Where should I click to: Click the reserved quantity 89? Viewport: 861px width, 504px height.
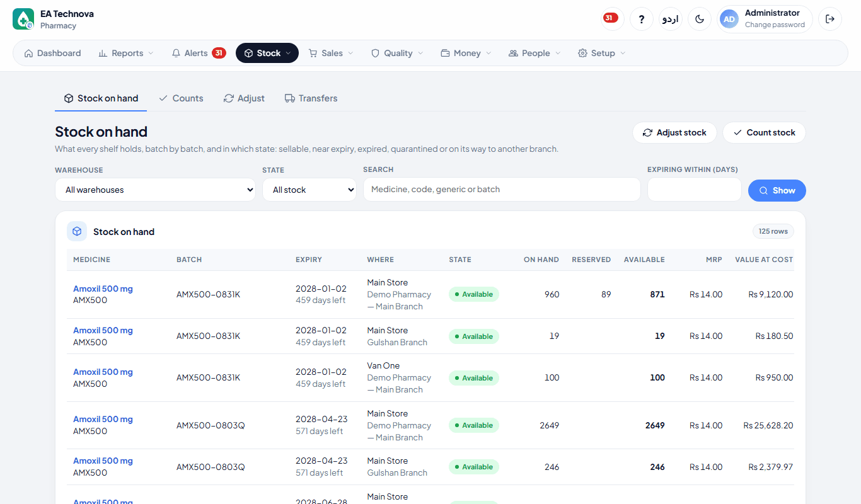pyautogui.click(x=606, y=294)
